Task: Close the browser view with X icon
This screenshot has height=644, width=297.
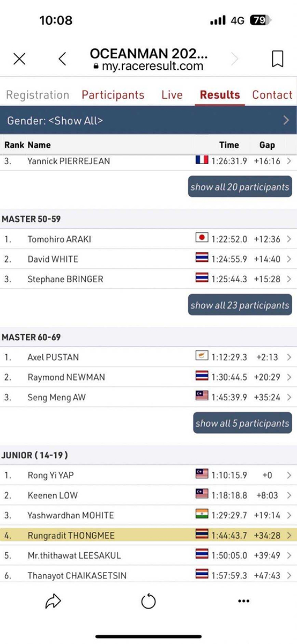Action: 19,59
